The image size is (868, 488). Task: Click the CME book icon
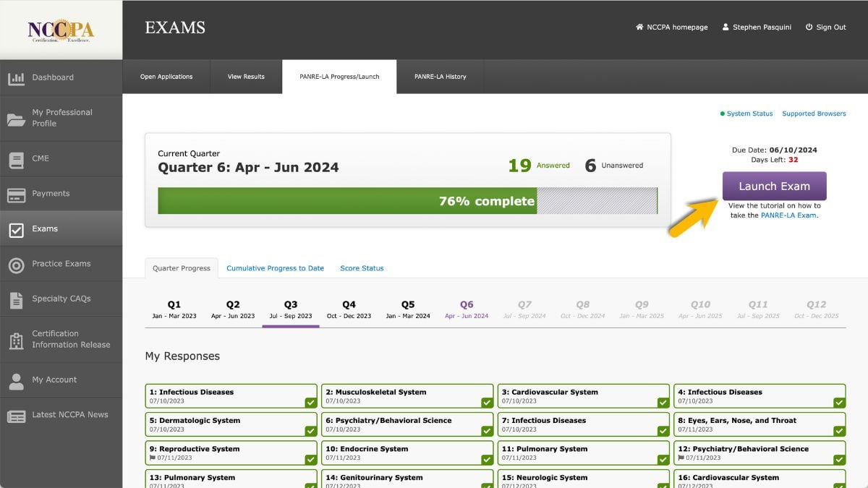click(x=16, y=160)
